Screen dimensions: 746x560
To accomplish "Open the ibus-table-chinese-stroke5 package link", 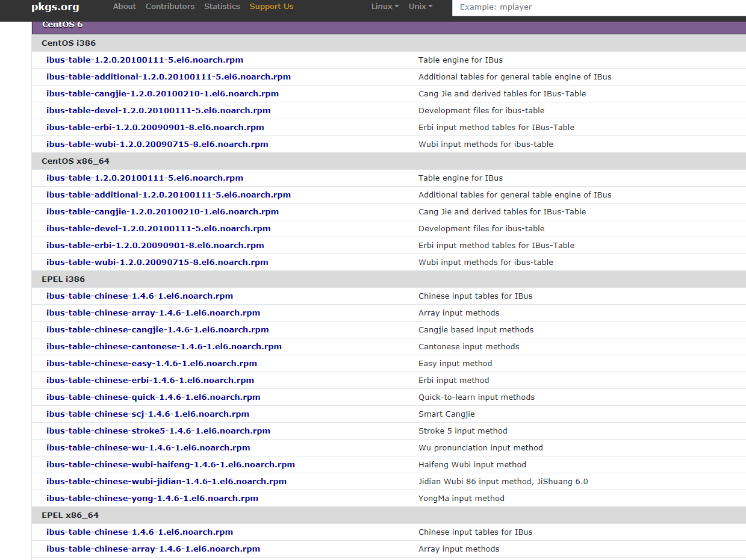I will point(158,431).
